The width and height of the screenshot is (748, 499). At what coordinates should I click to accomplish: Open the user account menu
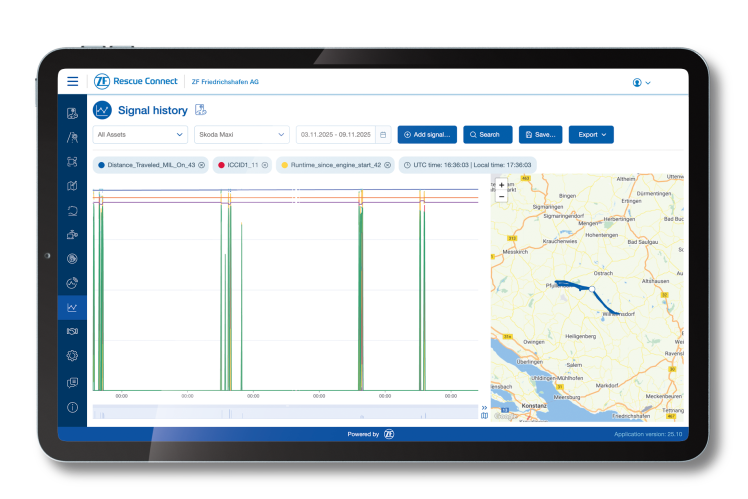click(642, 82)
